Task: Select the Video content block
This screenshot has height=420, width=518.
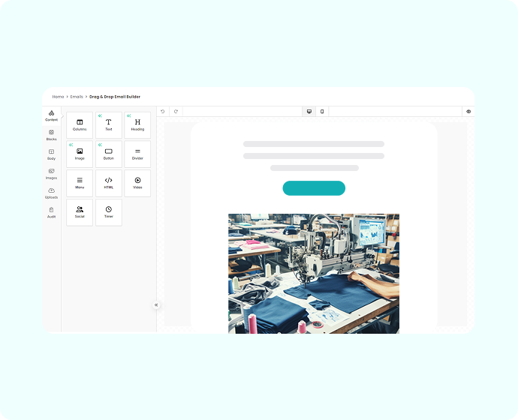Action: pyautogui.click(x=137, y=183)
